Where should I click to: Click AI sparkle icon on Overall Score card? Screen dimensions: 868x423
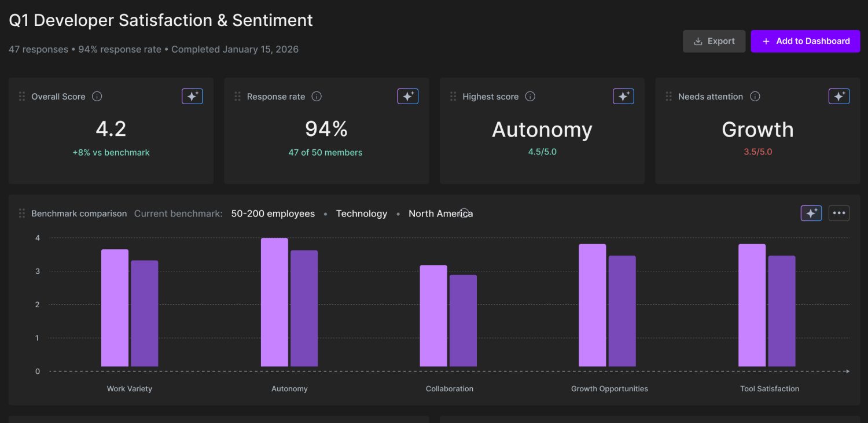pos(192,97)
